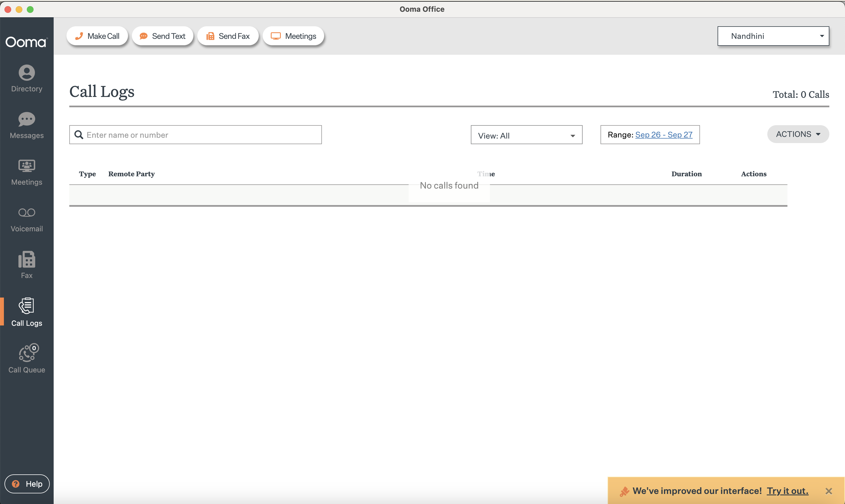Open the Voicemail section
Viewport: 845px width, 504px height.
pyautogui.click(x=27, y=219)
